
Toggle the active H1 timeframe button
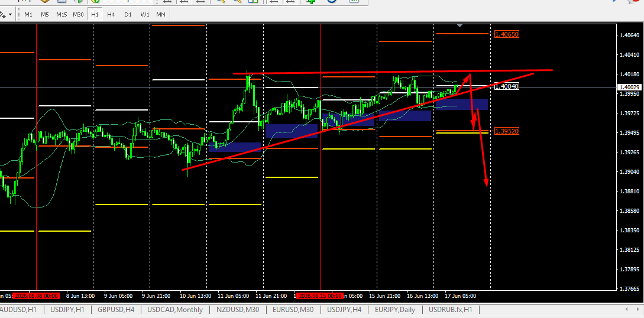(x=95, y=14)
